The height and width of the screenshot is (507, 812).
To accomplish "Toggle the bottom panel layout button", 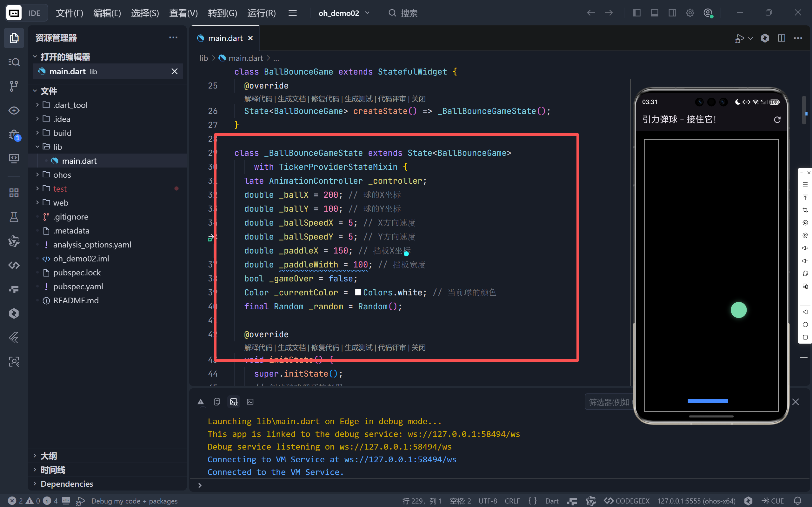I will pyautogui.click(x=654, y=13).
